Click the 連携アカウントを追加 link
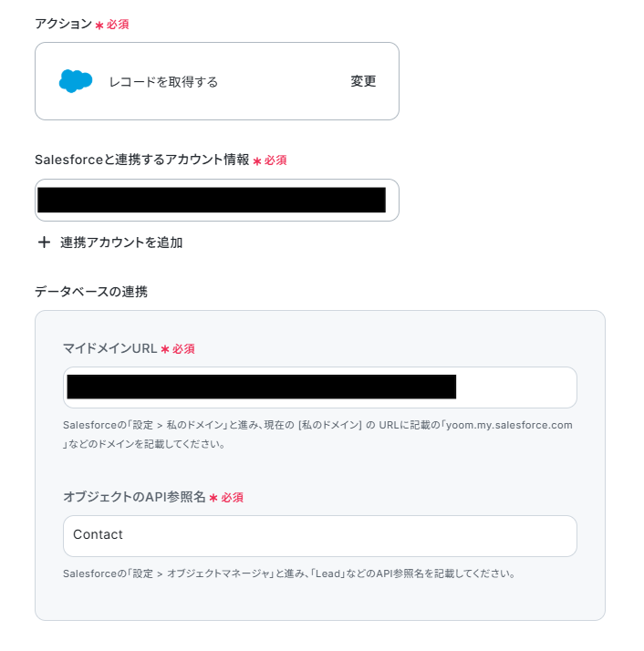The width and height of the screenshot is (644, 651). tap(121, 243)
